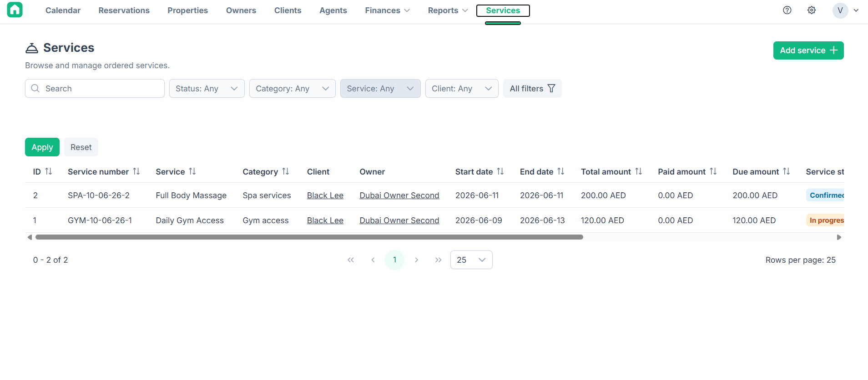Sort by Due amount column arrows
This screenshot has width=868, height=380.
tap(787, 171)
